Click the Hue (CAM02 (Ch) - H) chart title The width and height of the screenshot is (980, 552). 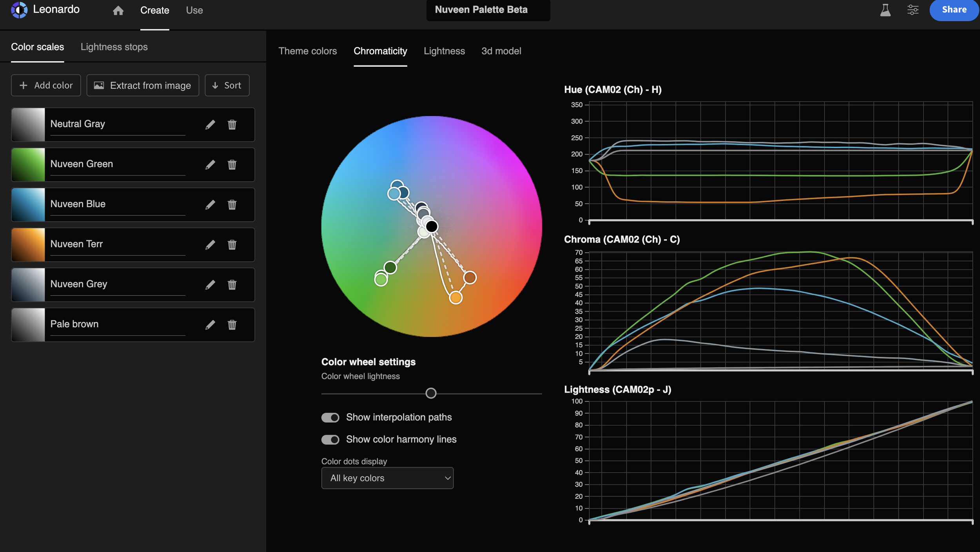tap(613, 89)
